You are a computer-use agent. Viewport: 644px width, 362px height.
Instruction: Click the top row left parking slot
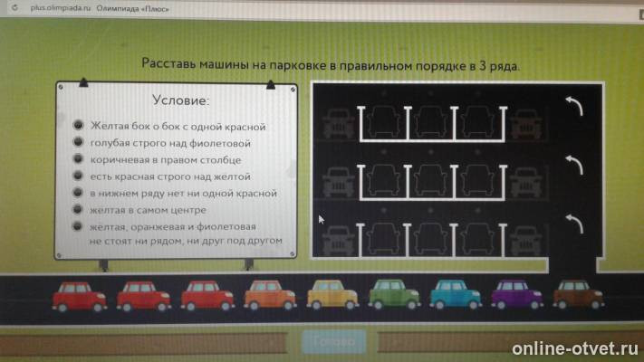384,123
